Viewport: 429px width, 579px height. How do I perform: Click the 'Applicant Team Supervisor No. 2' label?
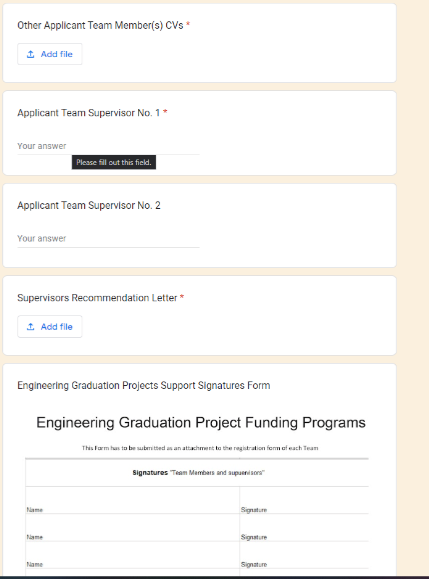pyautogui.click(x=89, y=205)
